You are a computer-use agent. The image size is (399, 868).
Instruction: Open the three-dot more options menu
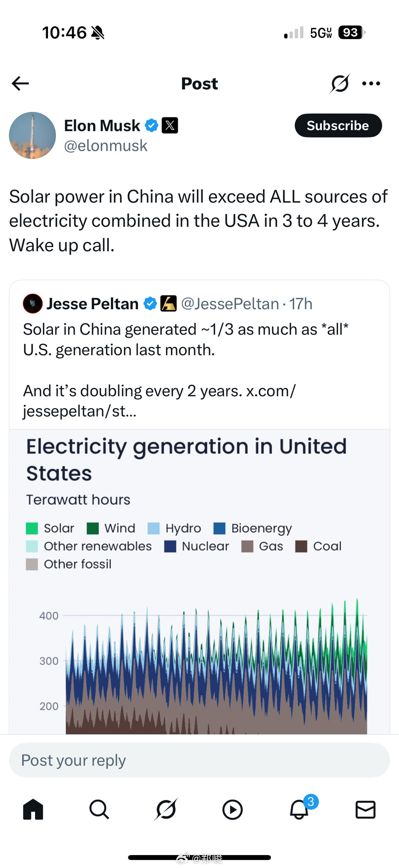tap(371, 84)
